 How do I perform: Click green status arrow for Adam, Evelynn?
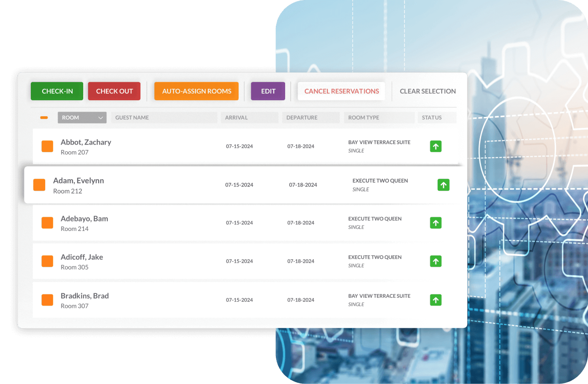(x=444, y=185)
